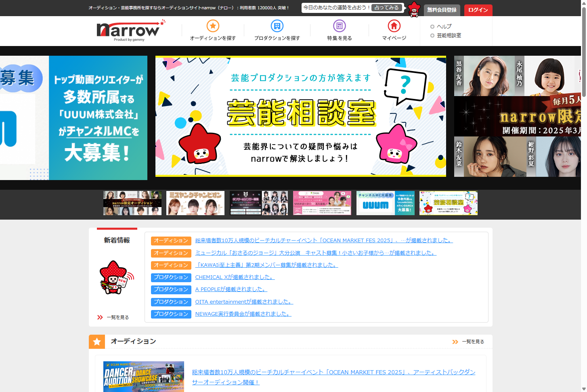Image resolution: width=587 pixels, height=392 pixels.
Task: Open プロダクションを探す from the navigation menu
Action: click(277, 38)
